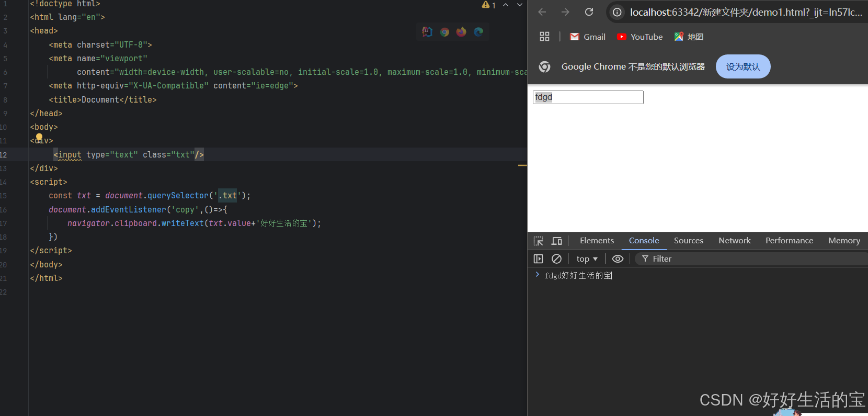Toggle live expression eye icon
This screenshot has height=416, width=868.
coord(618,259)
